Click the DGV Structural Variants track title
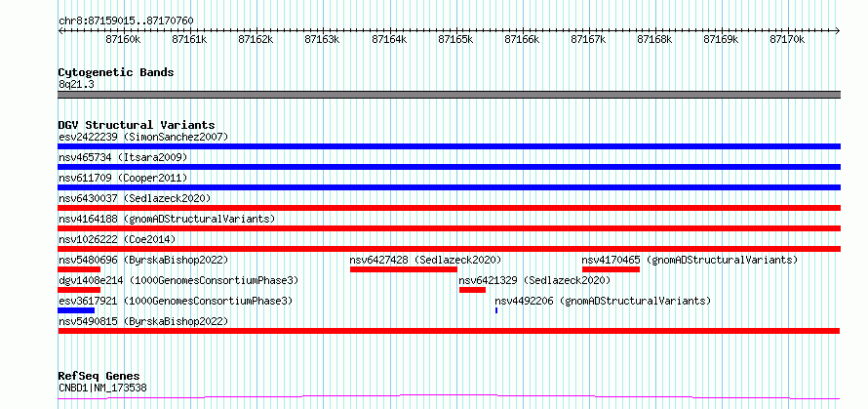This screenshot has height=409, width=868. pos(137,125)
